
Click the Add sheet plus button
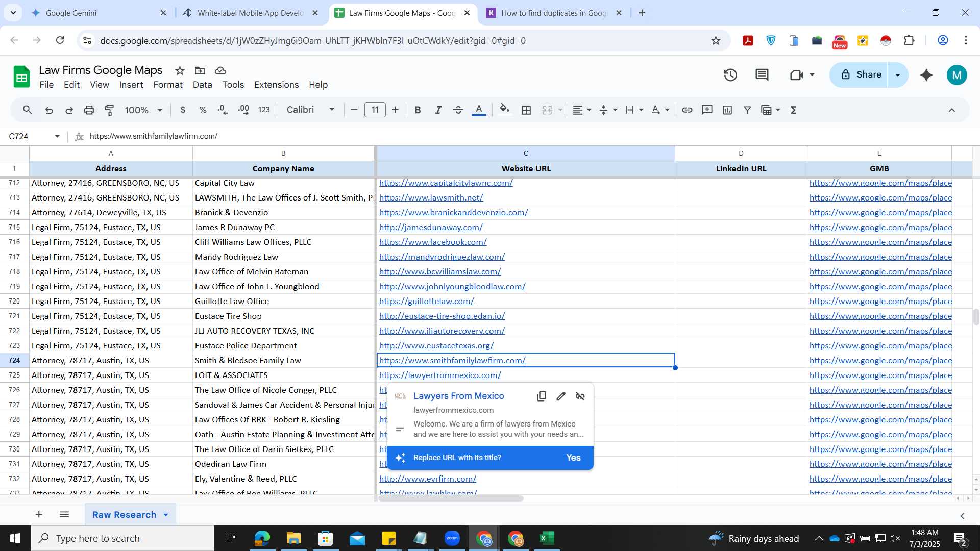[39, 514]
